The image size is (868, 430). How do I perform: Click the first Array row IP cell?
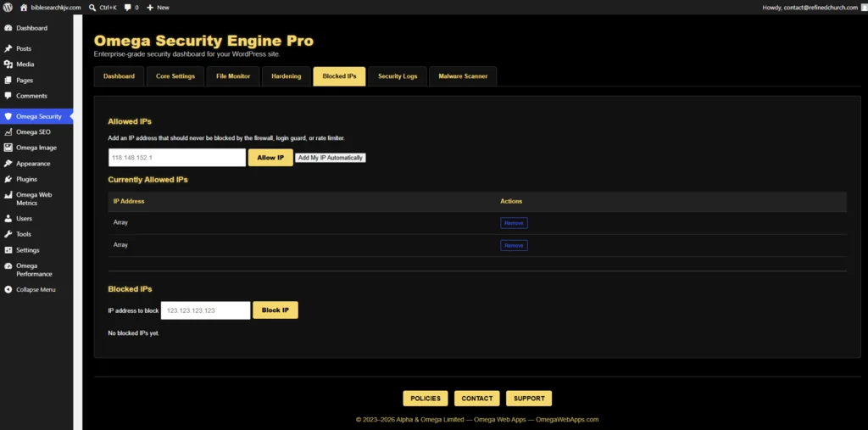120,223
